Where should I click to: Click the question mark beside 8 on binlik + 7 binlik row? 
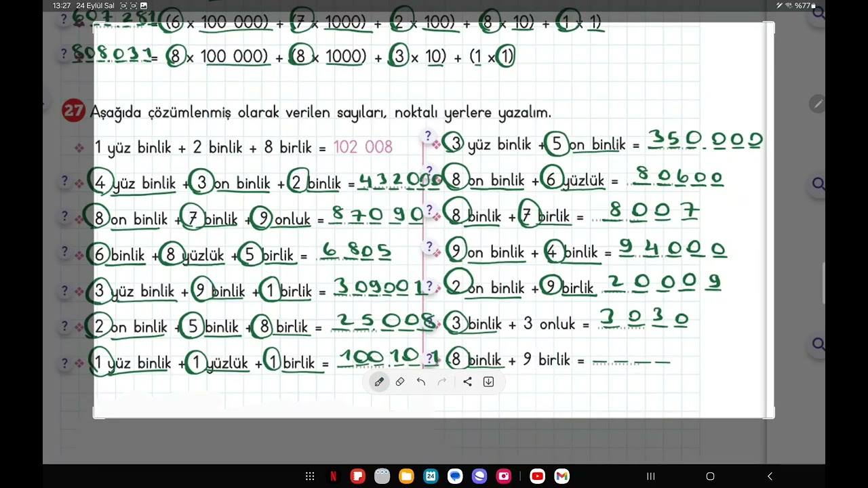click(x=64, y=217)
